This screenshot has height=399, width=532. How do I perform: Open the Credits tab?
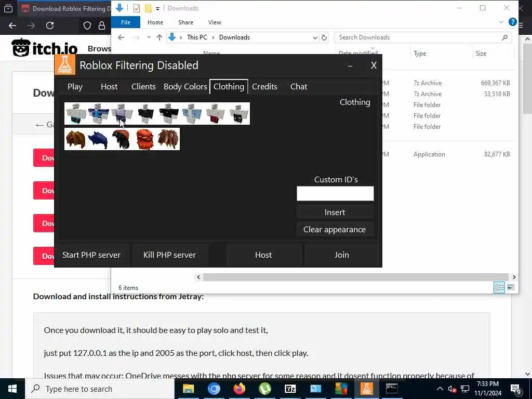point(264,87)
